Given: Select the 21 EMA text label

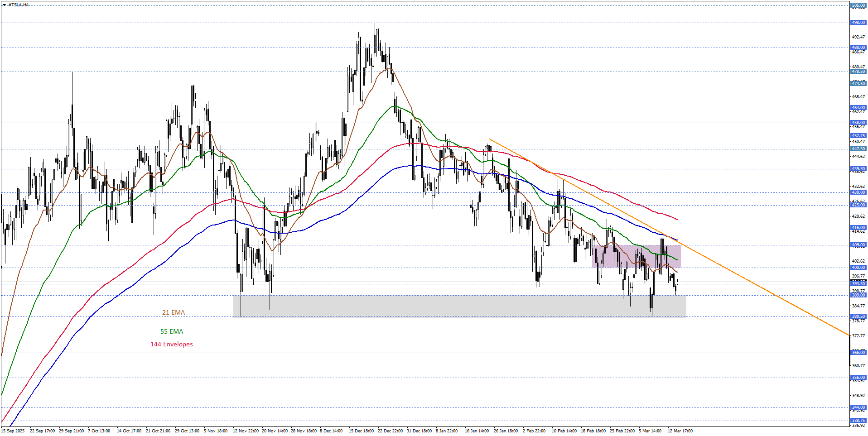Looking at the screenshot, I should tap(174, 312).
